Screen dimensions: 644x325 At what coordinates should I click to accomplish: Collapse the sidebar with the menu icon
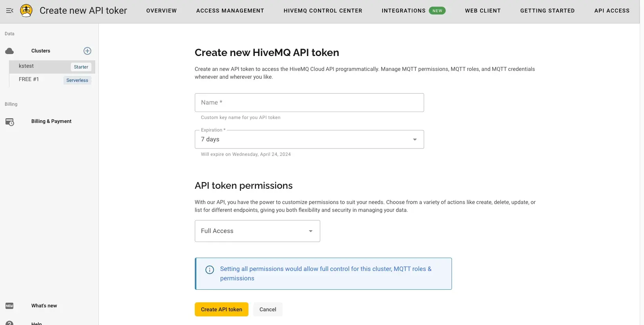pyautogui.click(x=10, y=11)
